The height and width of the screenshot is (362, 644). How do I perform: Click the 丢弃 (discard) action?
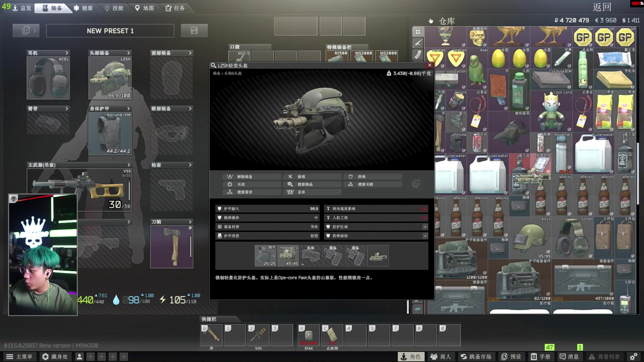pos(312,192)
